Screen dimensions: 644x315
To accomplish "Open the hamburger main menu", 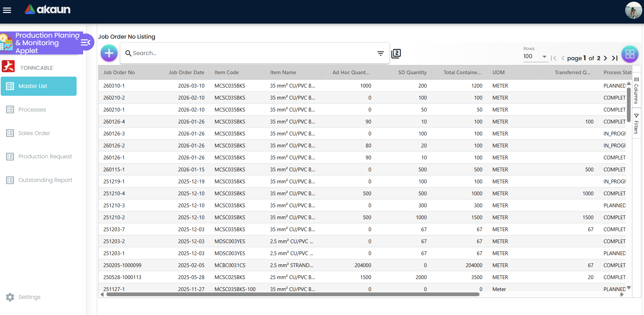I will point(7,10).
